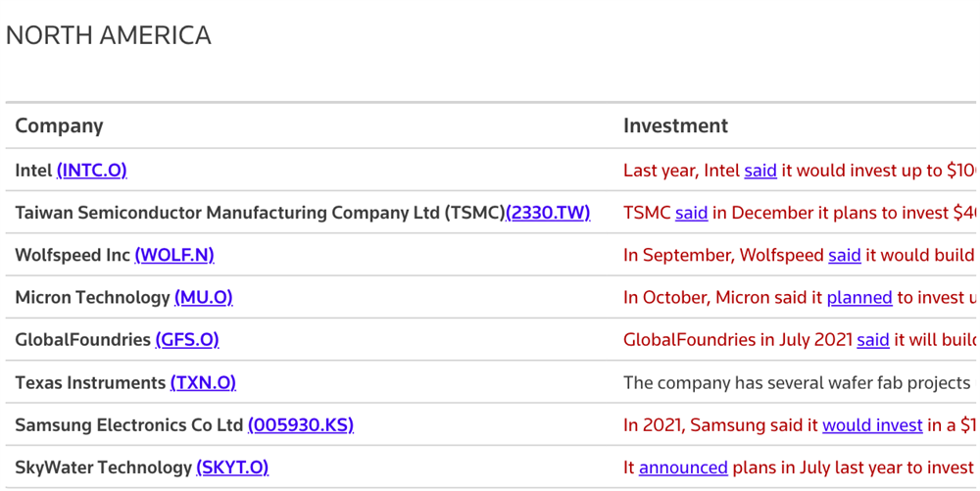Follow the "would invest" link for Samsung
The height and width of the screenshot is (491, 980).
872,425
